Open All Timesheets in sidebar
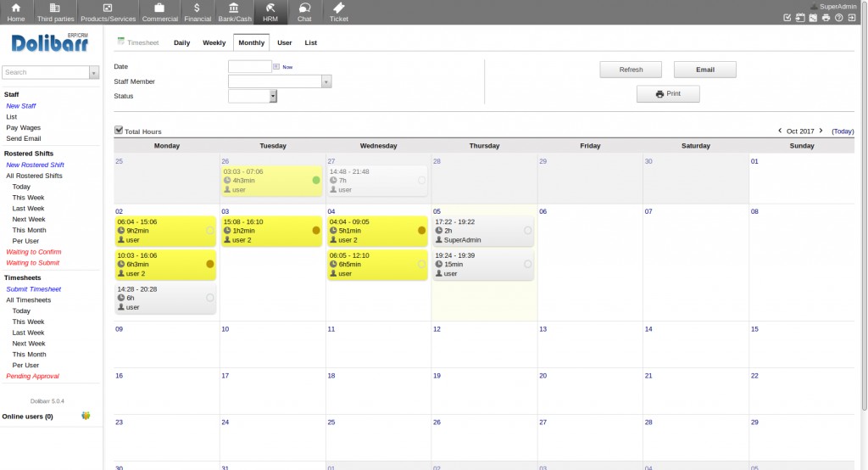This screenshot has width=868, height=470. click(28, 299)
